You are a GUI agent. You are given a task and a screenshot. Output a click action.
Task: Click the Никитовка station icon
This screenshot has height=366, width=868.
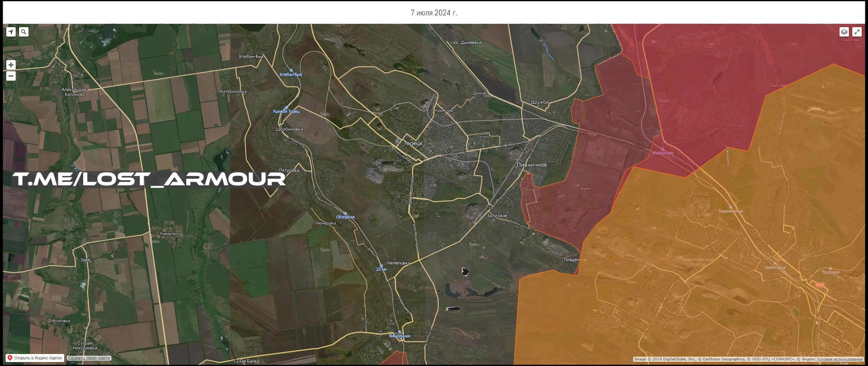click(775, 263)
